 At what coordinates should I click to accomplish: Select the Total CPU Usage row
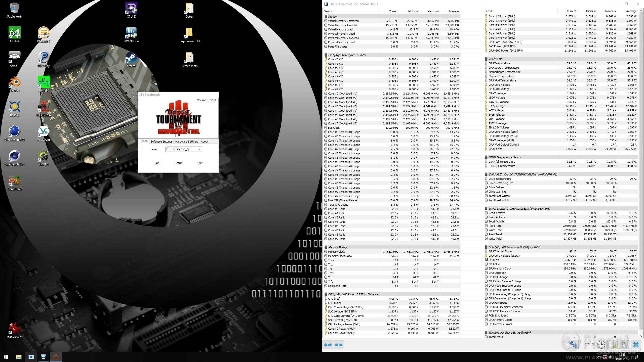pyautogui.click(x=392, y=205)
